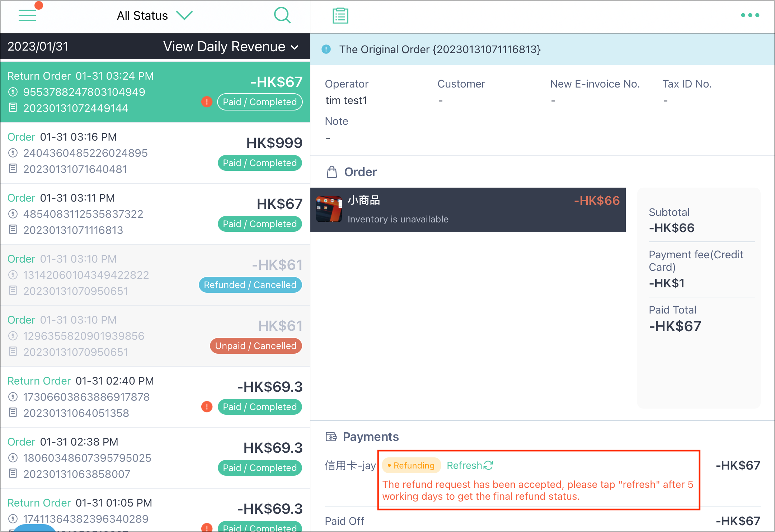The height and width of the screenshot is (532, 775).
Task: Click payment icon beside 4854083112535837322
Action: (x=13, y=214)
